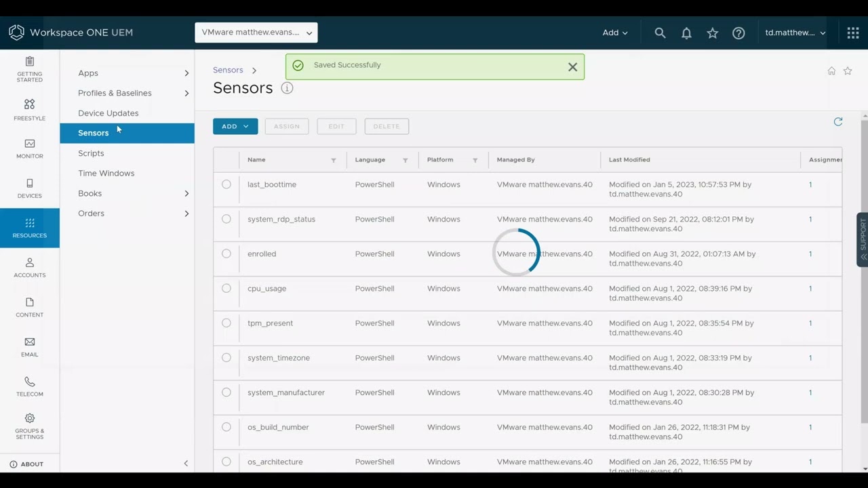Screen dimensions: 868x488
Task: Open the Add dropdown in header
Action: 615,33
